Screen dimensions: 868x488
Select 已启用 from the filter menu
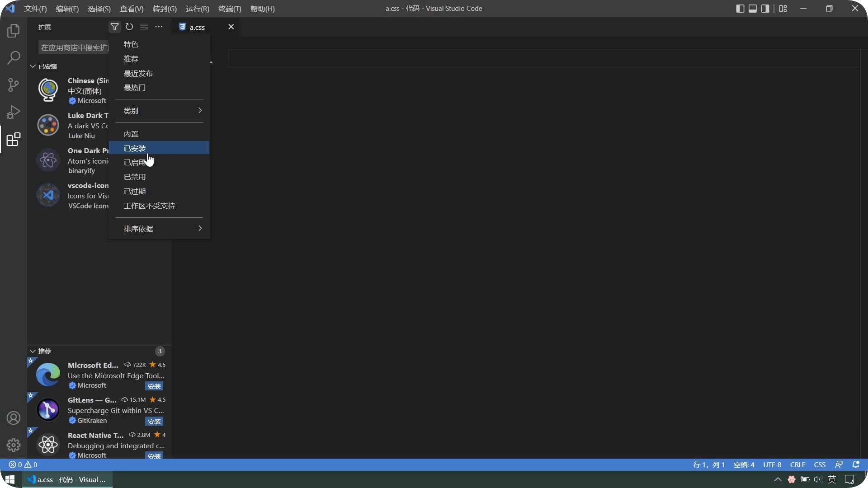(x=135, y=163)
